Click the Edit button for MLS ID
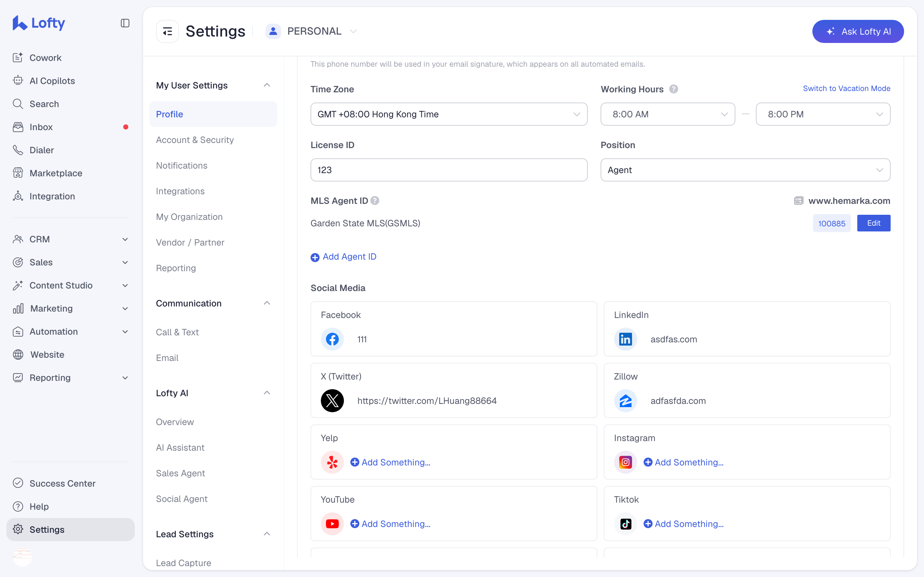 [x=874, y=223]
